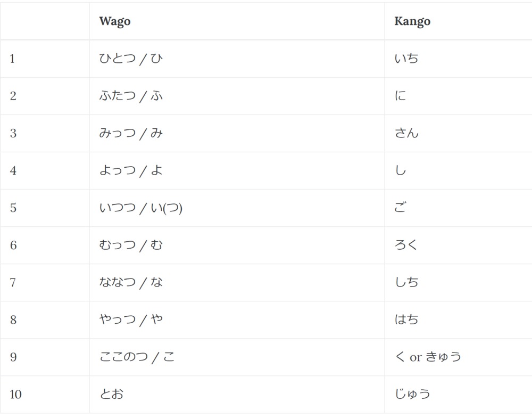Select the はち Kango cell
The image size is (532, 418).
click(406, 319)
